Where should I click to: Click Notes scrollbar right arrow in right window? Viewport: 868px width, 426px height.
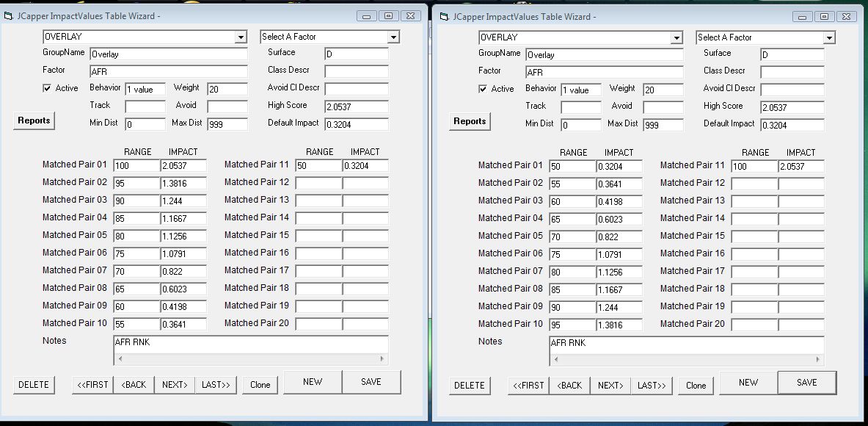click(817, 359)
